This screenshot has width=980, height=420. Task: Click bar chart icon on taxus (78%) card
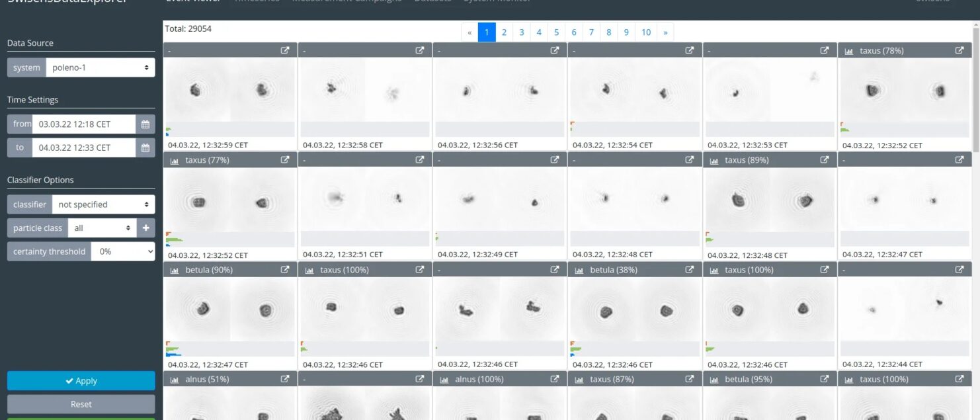click(849, 51)
